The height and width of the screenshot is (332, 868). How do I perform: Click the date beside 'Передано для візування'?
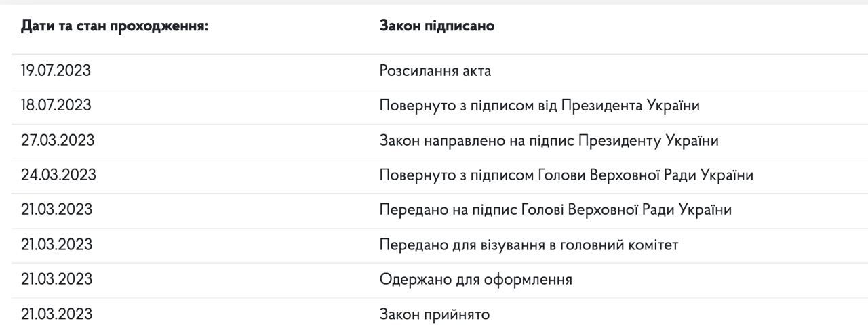pos(57,245)
